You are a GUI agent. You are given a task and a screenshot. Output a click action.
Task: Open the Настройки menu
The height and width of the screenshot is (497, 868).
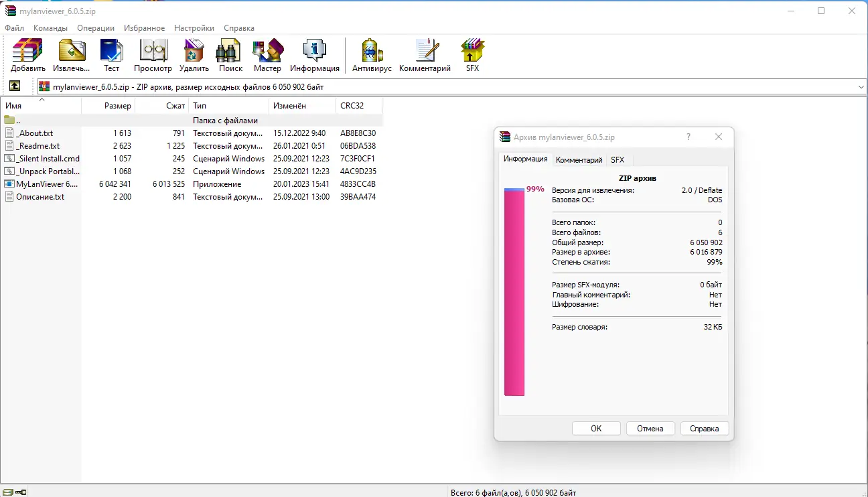[x=194, y=27]
